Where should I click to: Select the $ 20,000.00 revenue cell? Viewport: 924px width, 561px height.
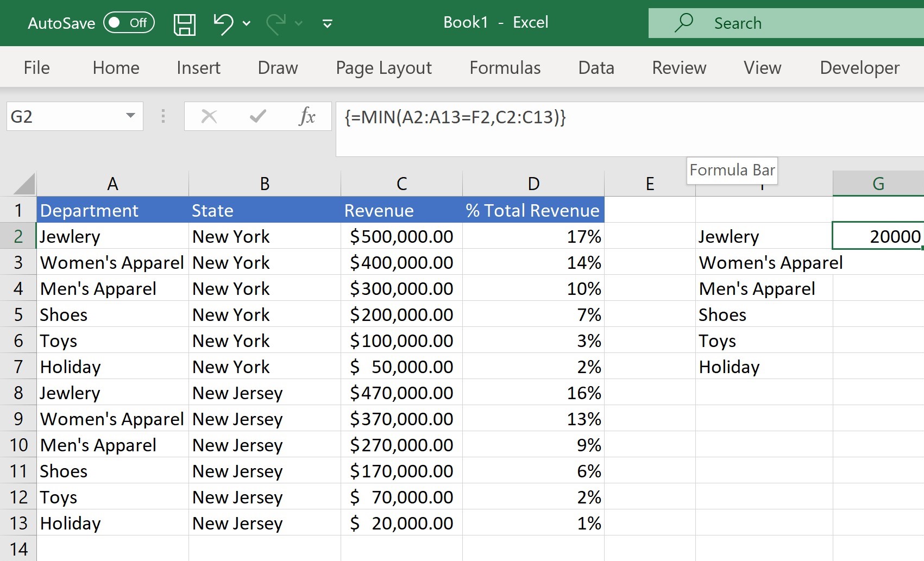pos(401,523)
